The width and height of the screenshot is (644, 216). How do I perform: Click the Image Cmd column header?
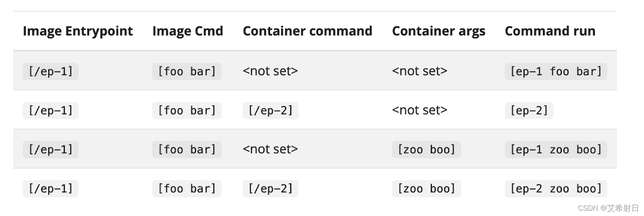[188, 31]
